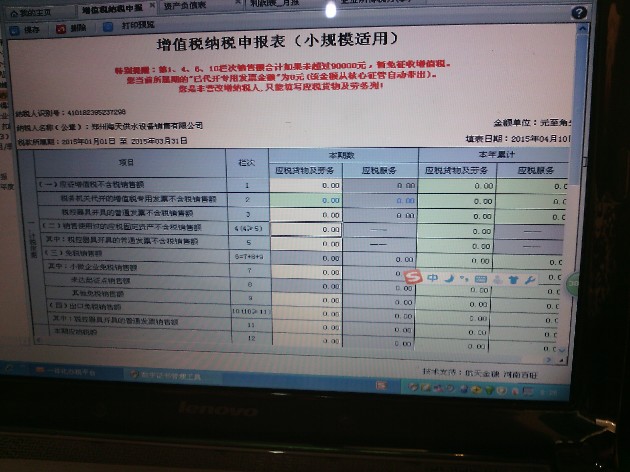Click the vertical scrollbar down arrow
This screenshot has height=472, width=630.
click(x=562, y=350)
